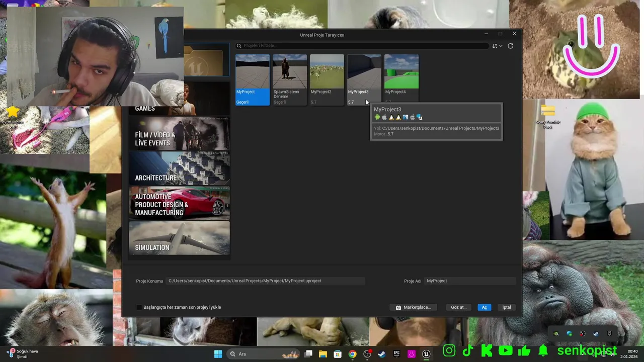The width and height of the screenshot is (644, 362).
Task: Click the Proje Konumu path field
Action: tap(266, 281)
